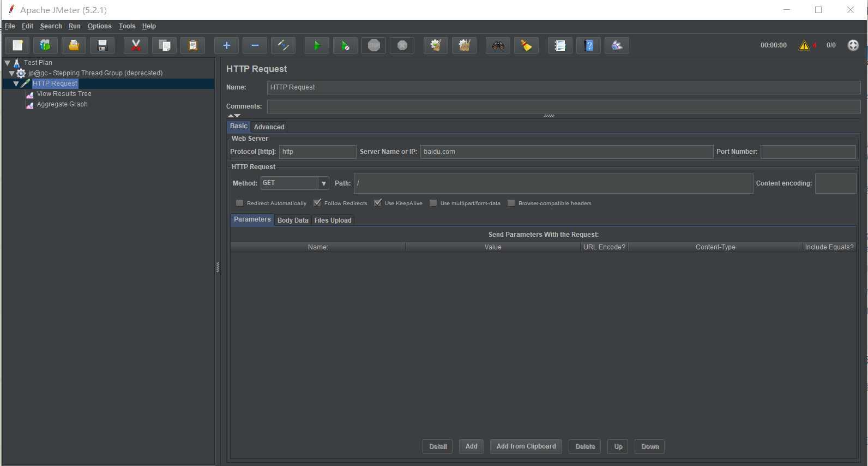Viewport: 868px width, 466px height.
Task: Click Start no pauses icon
Action: (346, 45)
